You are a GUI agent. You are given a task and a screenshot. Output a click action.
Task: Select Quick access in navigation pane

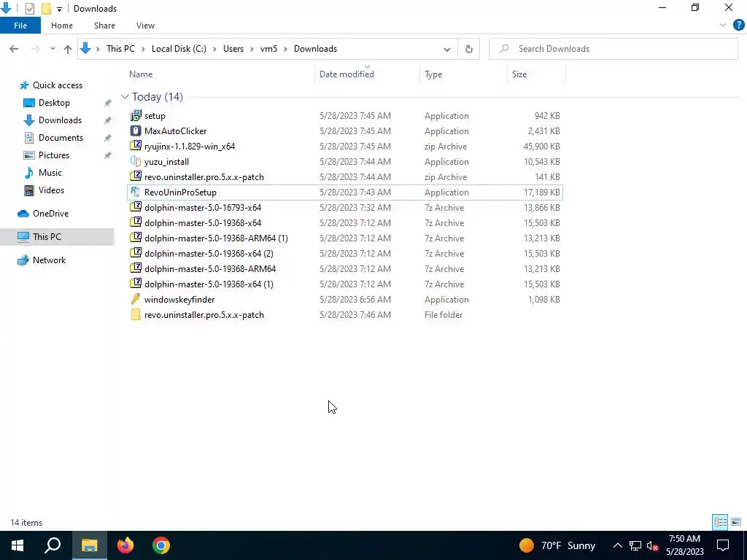57,85
